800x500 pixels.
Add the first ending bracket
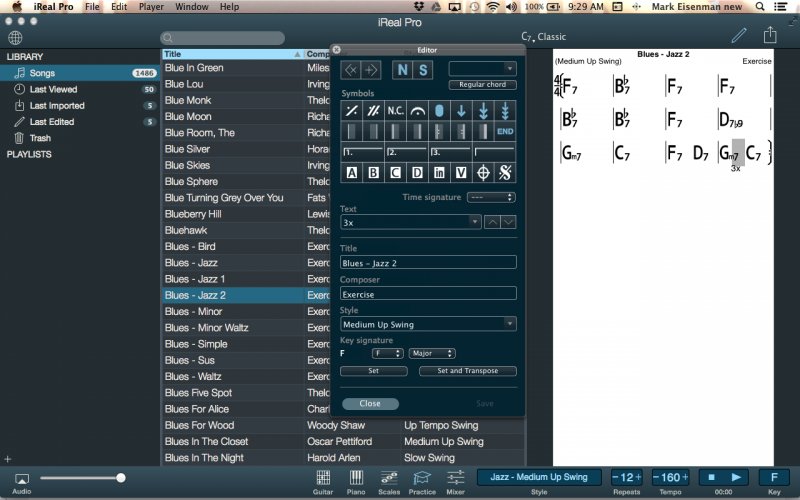[x=362, y=152]
